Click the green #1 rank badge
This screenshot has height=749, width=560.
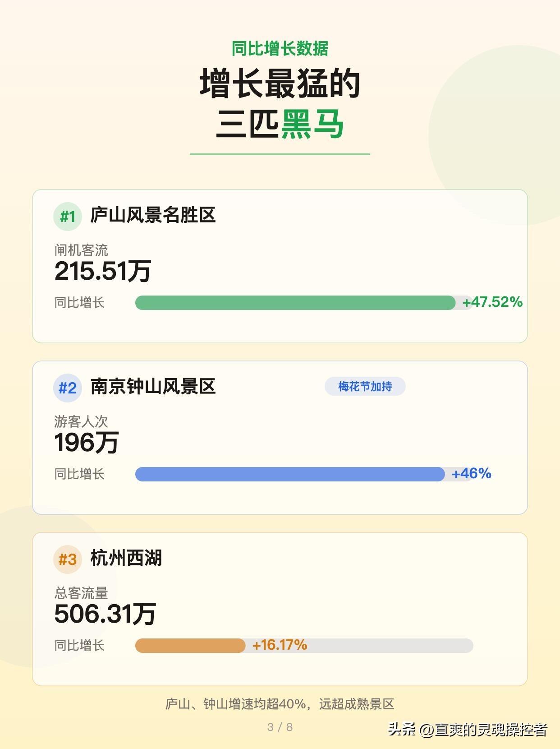68,217
